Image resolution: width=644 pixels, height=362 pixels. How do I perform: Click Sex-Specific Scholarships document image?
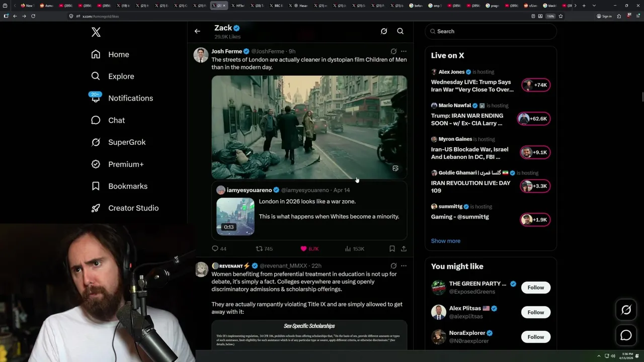coord(309,335)
